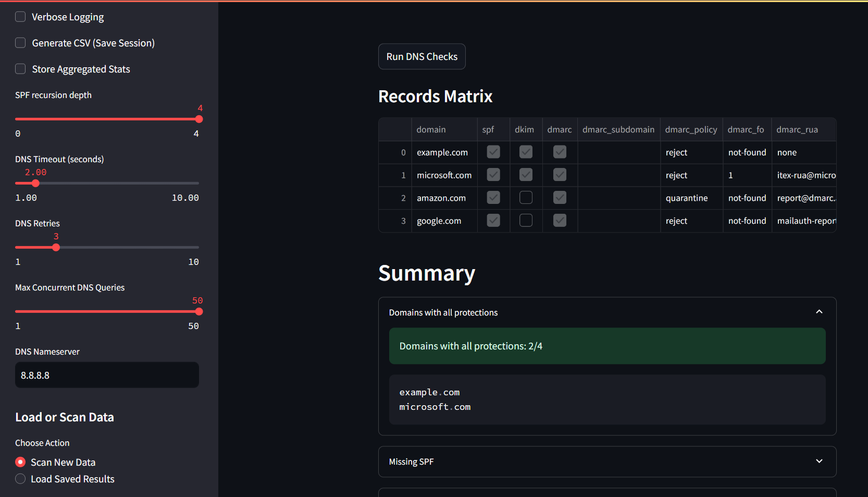Select the Load Saved Results option
868x497 pixels.
click(x=21, y=479)
